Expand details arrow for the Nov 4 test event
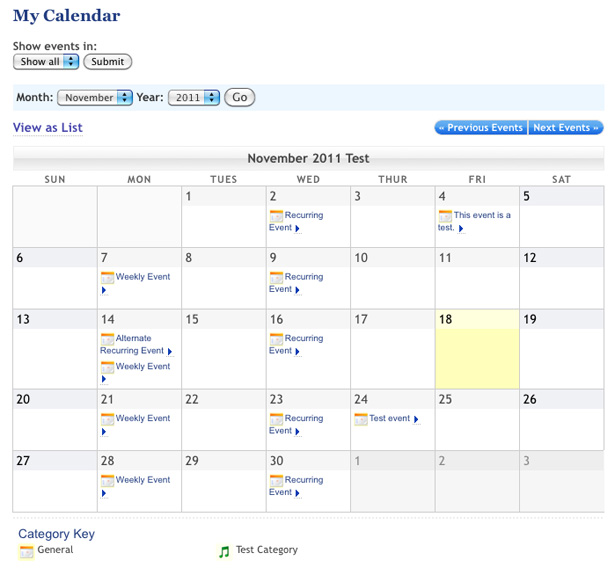Screen dimensions: 615x575 (461, 228)
